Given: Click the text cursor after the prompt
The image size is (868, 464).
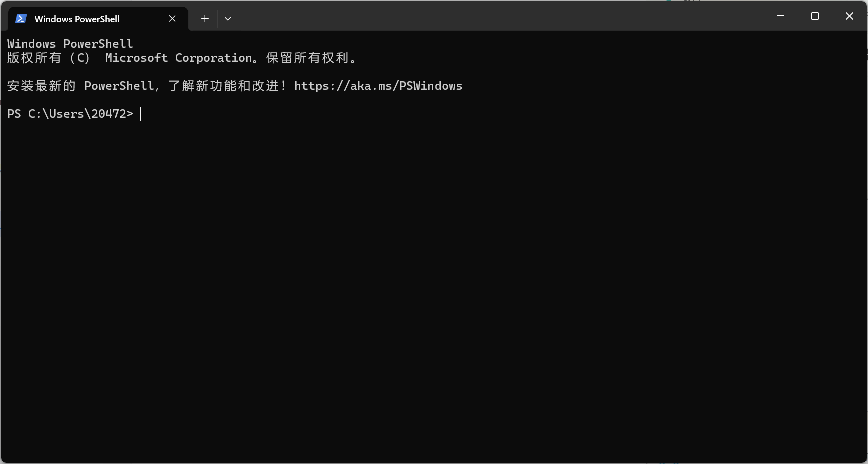Looking at the screenshot, I should click(x=141, y=114).
